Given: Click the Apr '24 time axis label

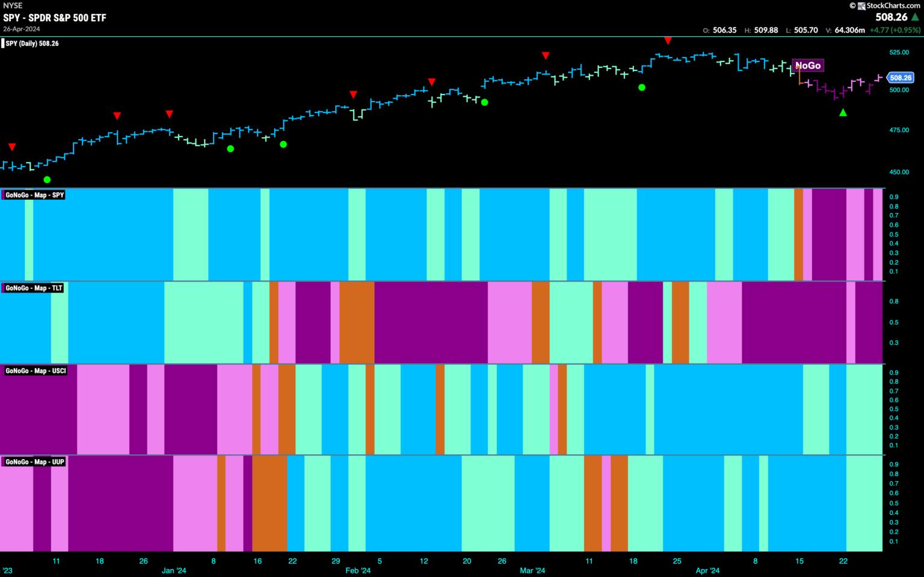Looking at the screenshot, I should (x=707, y=570).
